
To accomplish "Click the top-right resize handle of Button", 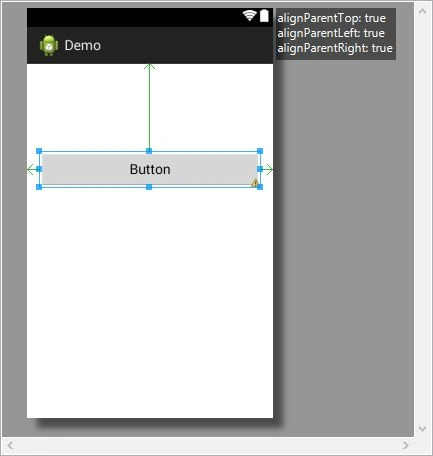I will pyautogui.click(x=260, y=151).
